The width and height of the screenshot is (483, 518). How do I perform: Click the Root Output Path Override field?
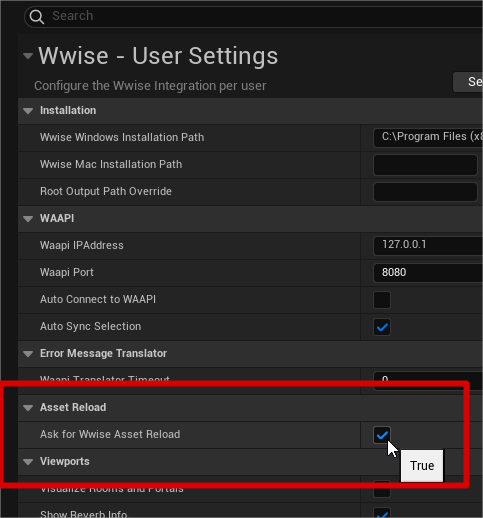(x=425, y=192)
